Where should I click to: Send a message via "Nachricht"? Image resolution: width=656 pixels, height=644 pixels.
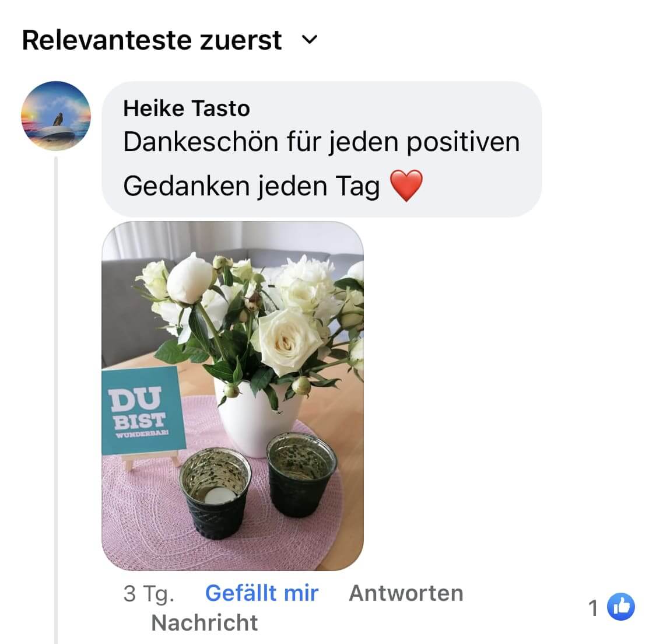pos(205,622)
